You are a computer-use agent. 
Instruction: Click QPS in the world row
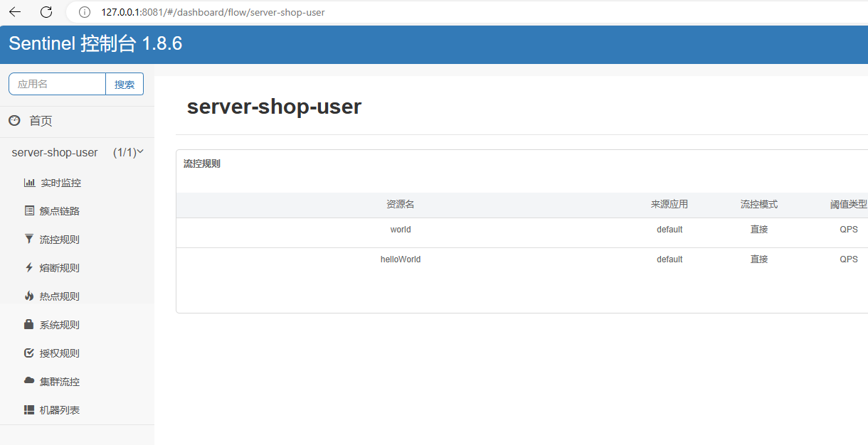tap(849, 230)
